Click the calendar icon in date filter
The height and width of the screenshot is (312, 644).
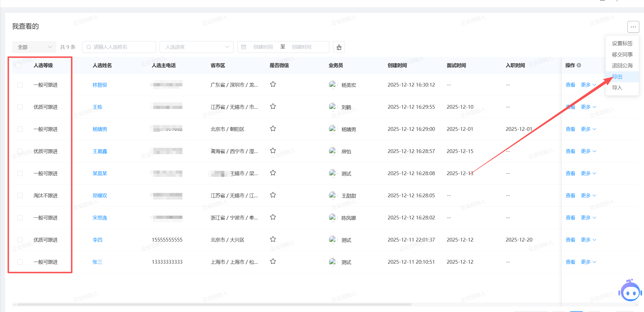tap(244, 47)
